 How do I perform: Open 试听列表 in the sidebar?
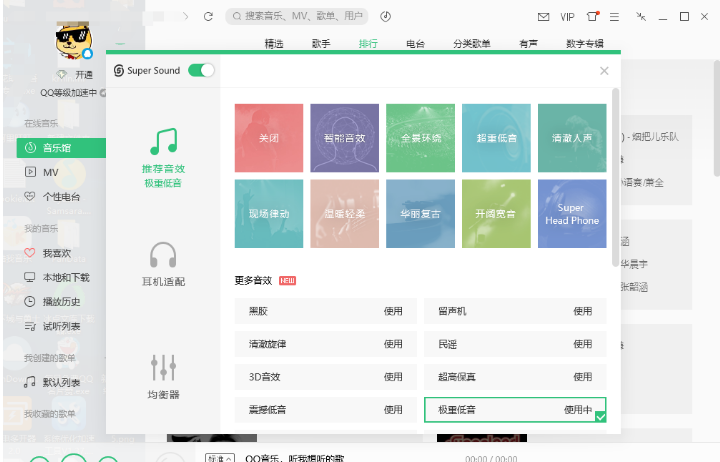pyautogui.click(x=61, y=326)
